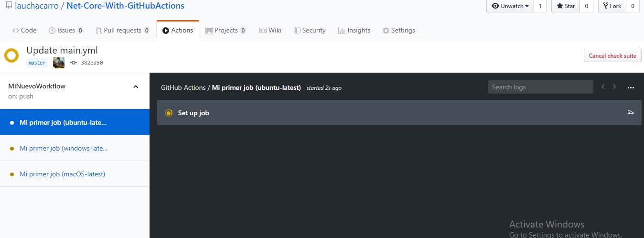Open the Pull requests tab
This screenshot has width=644, height=238.
123,30
